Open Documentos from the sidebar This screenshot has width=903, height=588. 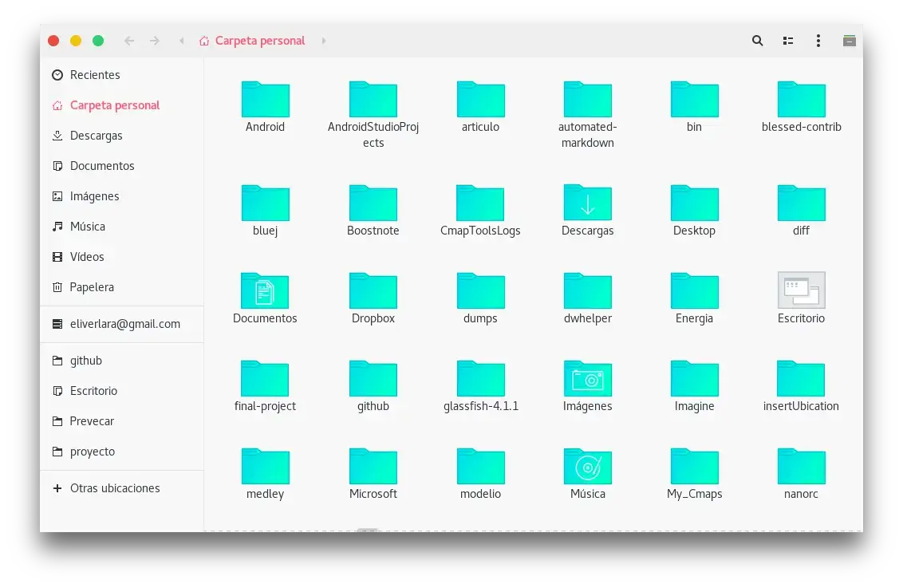(x=97, y=166)
